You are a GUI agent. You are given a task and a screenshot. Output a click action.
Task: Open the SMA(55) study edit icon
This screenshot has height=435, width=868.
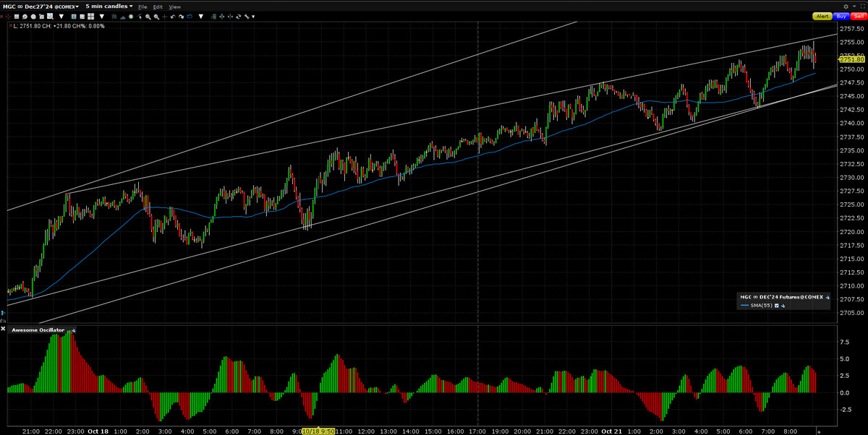pyautogui.click(x=783, y=305)
